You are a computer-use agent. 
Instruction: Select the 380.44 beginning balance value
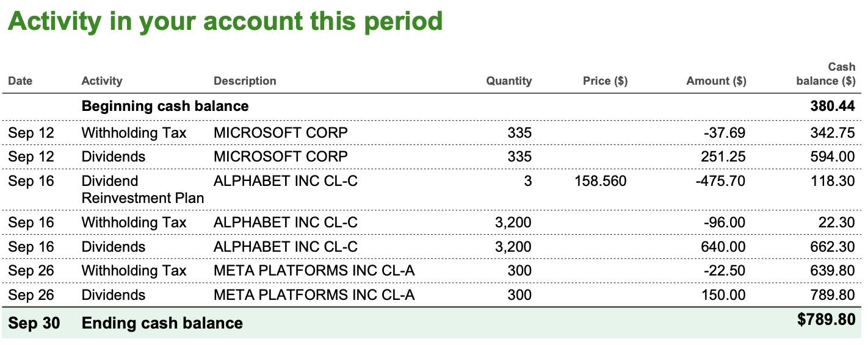833,106
